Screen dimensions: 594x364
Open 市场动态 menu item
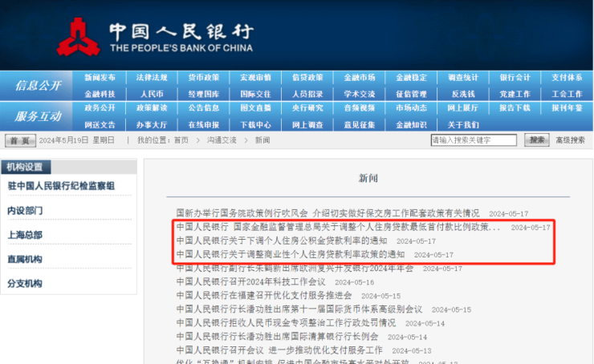click(x=411, y=108)
